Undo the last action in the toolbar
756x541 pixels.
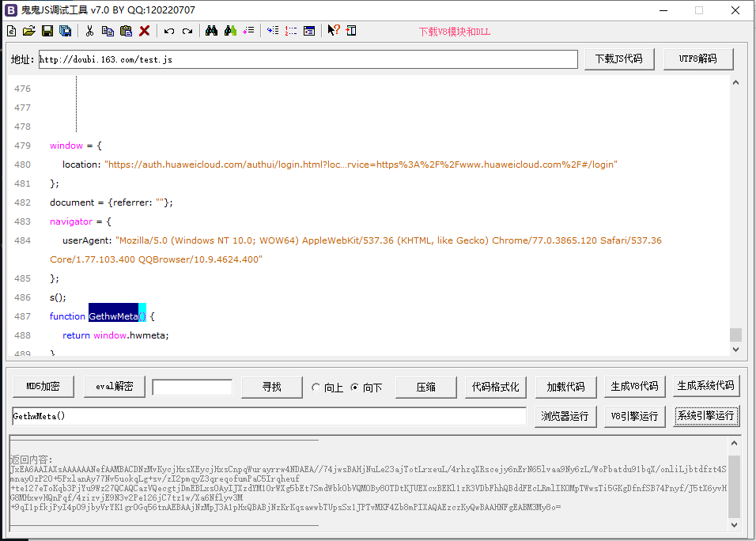point(169,31)
